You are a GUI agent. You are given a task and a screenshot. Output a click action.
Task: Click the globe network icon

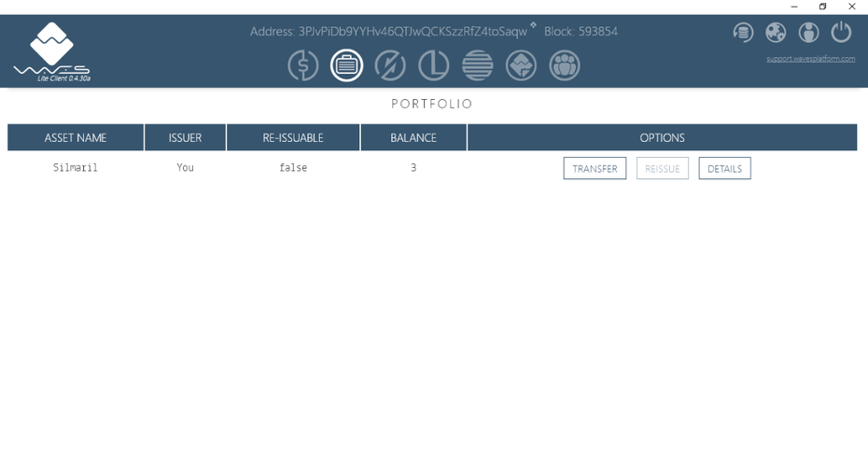pyautogui.click(x=776, y=33)
